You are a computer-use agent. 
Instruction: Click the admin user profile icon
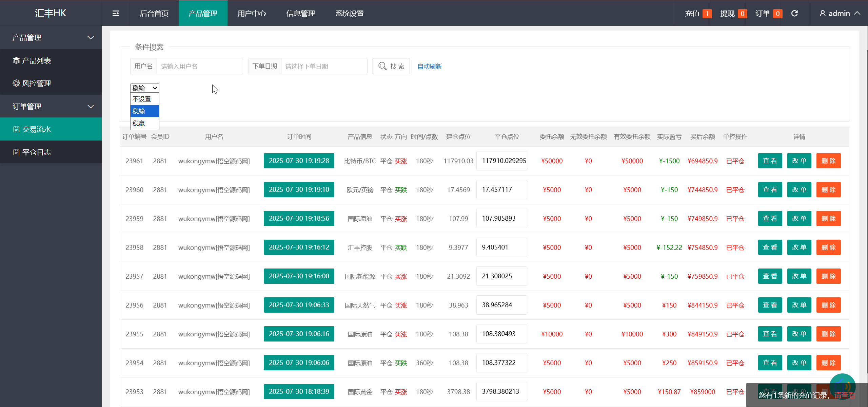(822, 13)
